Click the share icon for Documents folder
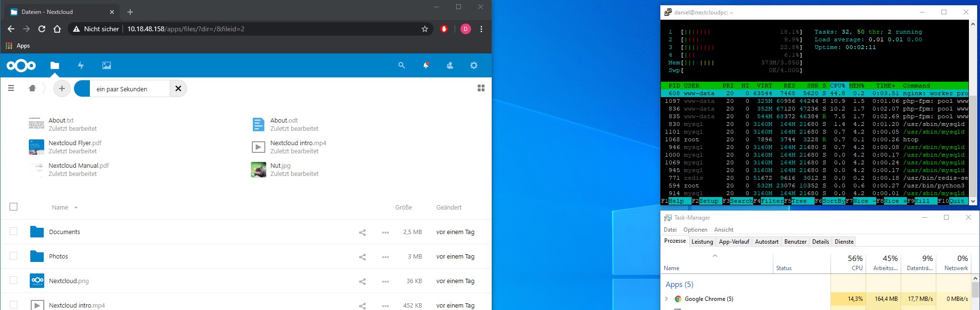 click(362, 233)
